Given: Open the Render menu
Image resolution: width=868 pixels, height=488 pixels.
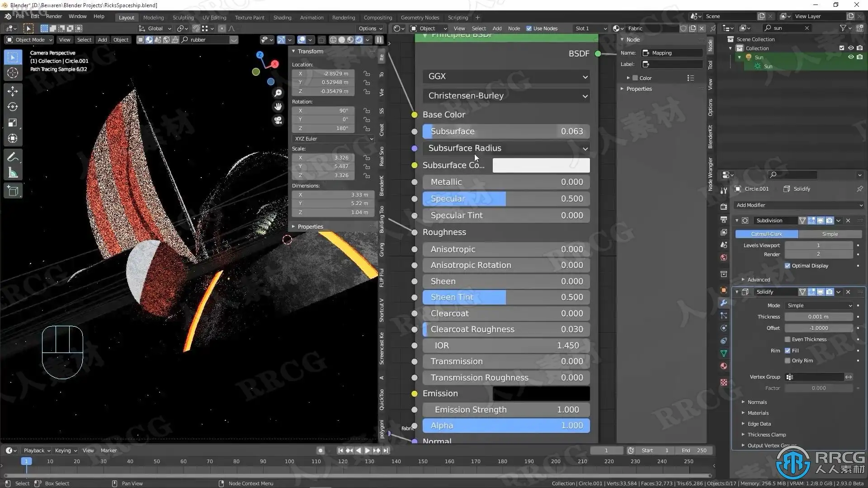Looking at the screenshot, I should [54, 16].
